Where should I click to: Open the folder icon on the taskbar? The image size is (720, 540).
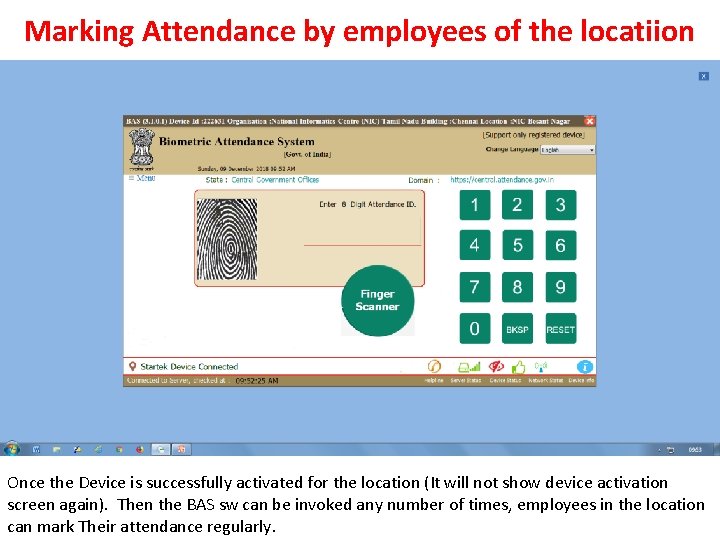click(57, 450)
